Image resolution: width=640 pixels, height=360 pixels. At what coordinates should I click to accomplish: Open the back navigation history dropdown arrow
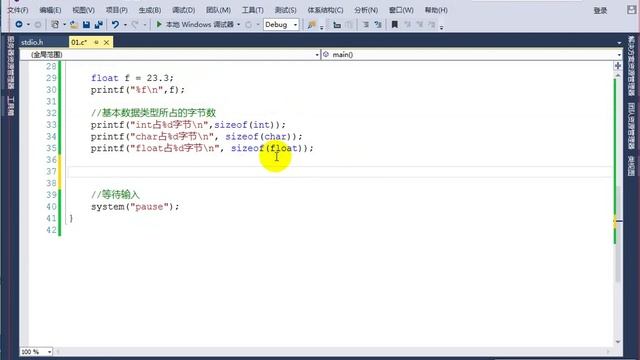pyautogui.click(x=28, y=25)
